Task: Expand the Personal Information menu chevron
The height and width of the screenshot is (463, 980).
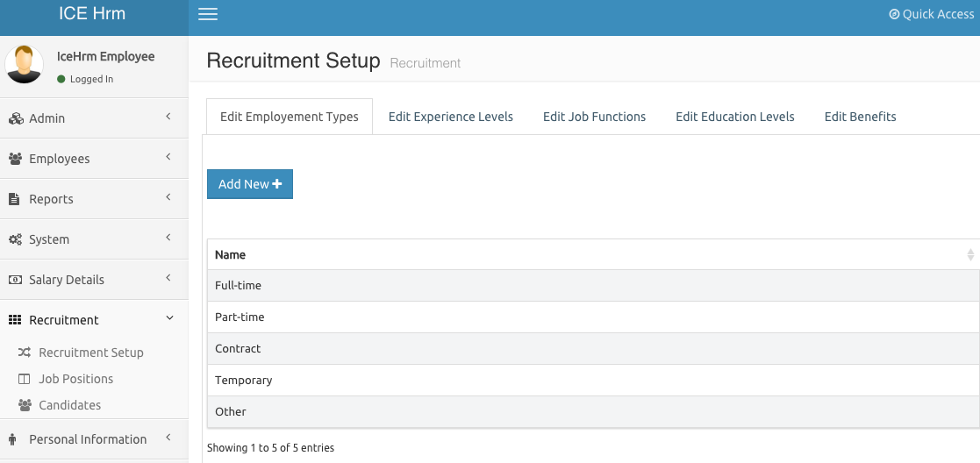Action: pos(168,438)
